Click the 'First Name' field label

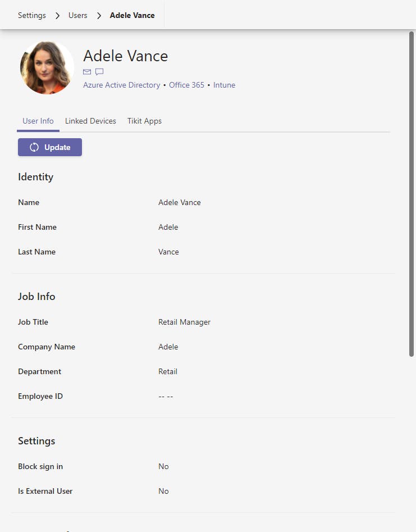coord(37,228)
